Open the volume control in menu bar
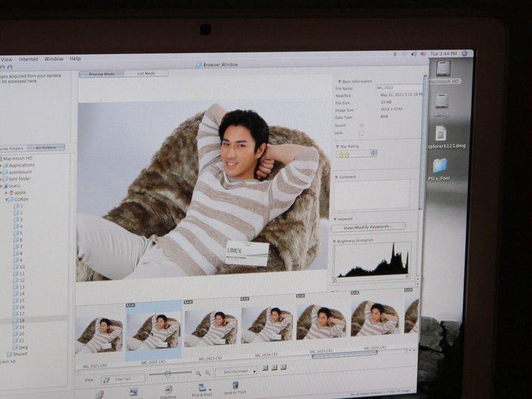This screenshot has height=399, width=532. 414,54
